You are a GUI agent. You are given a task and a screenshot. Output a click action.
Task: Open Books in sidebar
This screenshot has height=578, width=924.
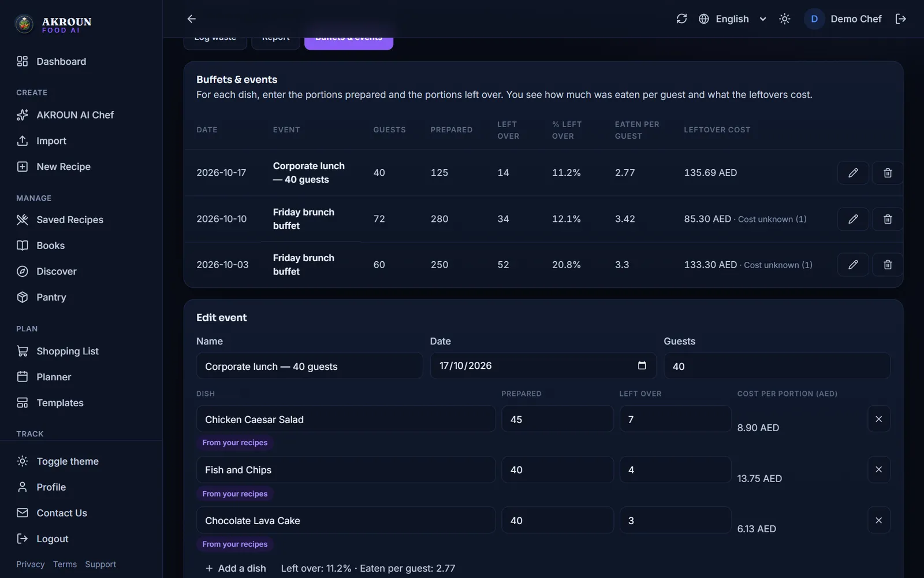point(81,246)
